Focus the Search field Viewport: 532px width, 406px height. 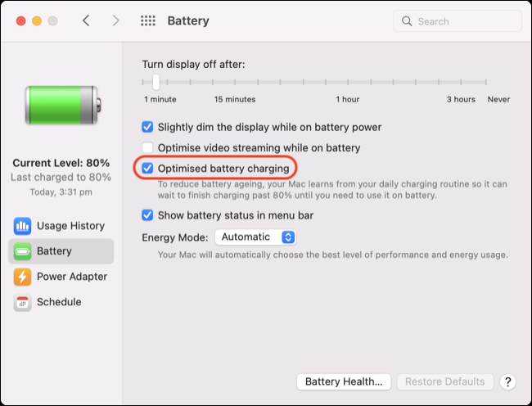coord(458,21)
